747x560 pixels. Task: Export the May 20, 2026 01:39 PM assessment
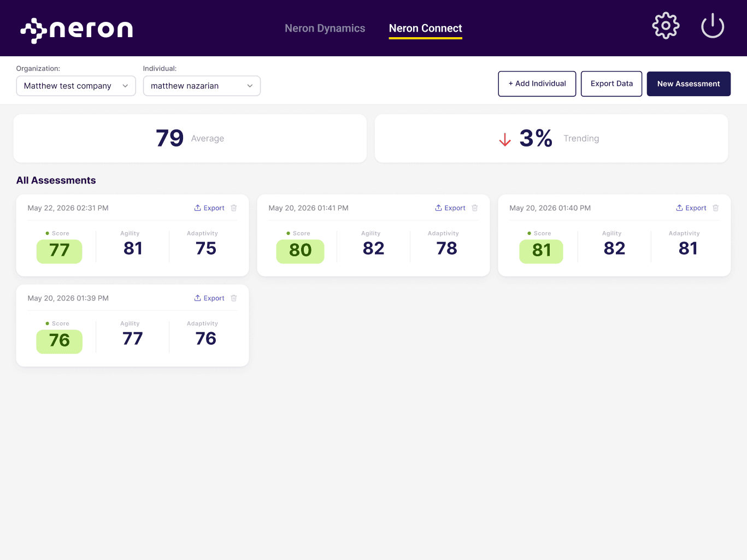[x=209, y=298]
